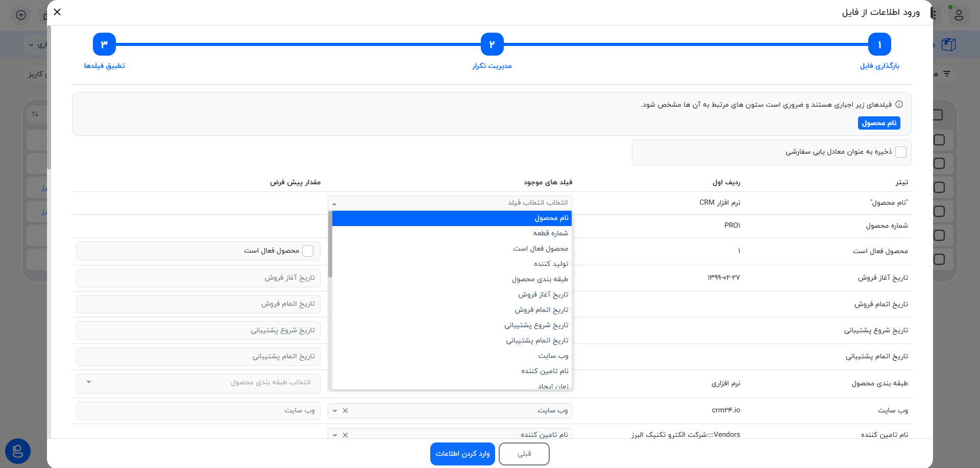Image resolution: width=980 pixels, height=468 pixels.
Task: Click the floating support chat icon
Action: click(18, 451)
